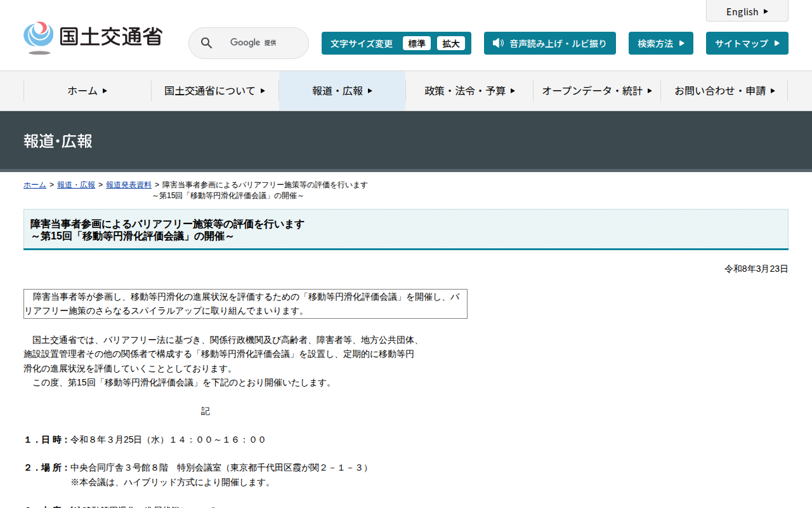Set text size to 拡大

[451, 43]
